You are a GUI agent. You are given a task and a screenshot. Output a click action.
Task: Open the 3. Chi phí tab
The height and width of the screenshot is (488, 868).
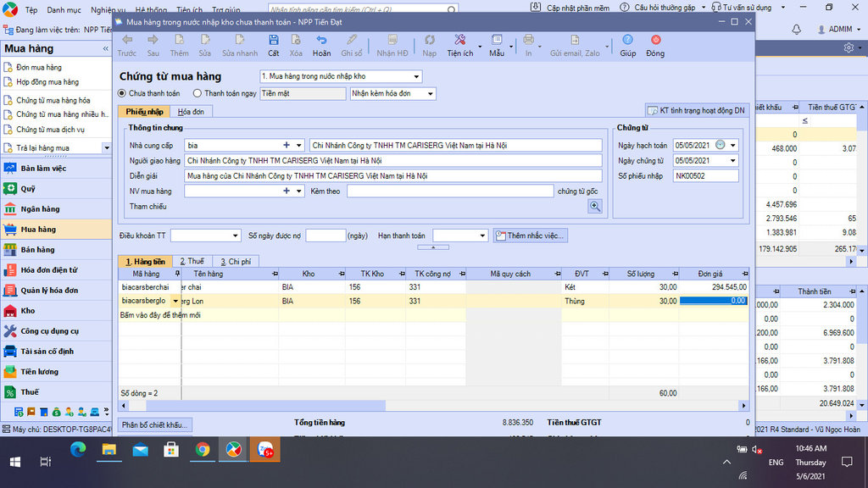click(236, 261)
